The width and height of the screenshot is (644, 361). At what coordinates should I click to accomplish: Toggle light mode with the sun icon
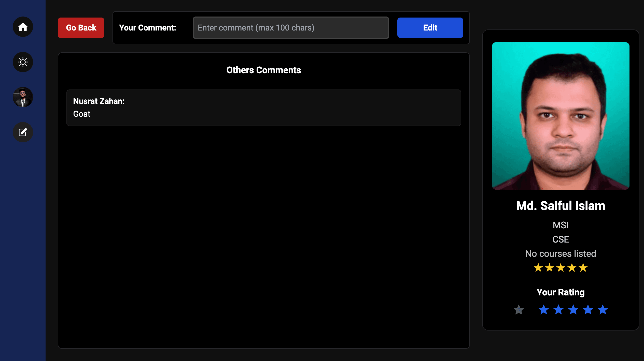coord(23,62)
